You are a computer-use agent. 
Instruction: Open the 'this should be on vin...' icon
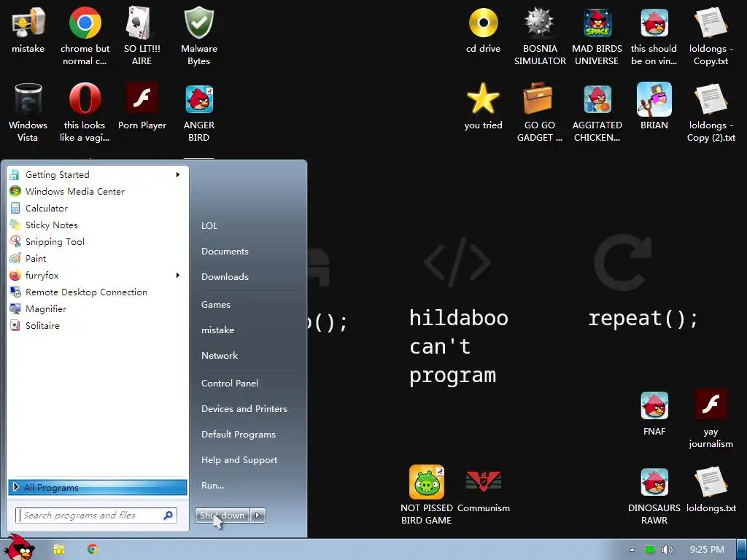(654, 23)
